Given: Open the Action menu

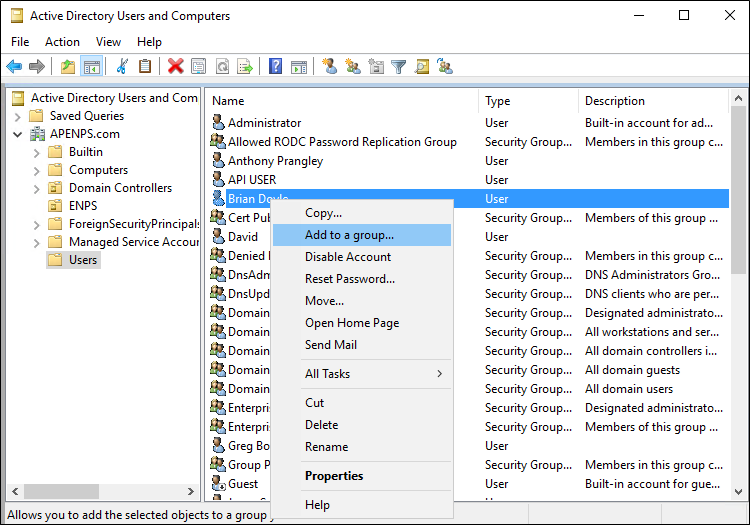Looking at the screenshot, I should click(62, 42).
